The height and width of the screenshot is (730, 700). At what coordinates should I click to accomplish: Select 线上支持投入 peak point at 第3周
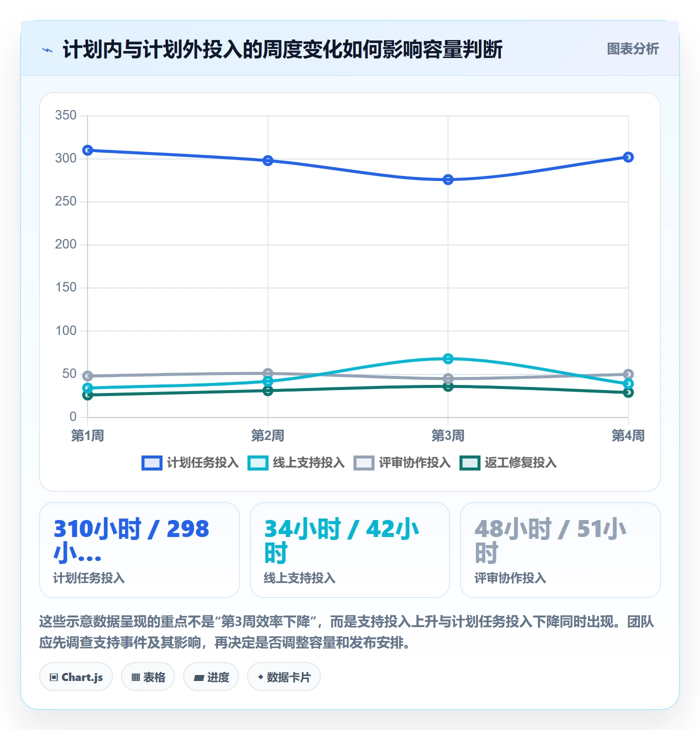tap(448, 358)
